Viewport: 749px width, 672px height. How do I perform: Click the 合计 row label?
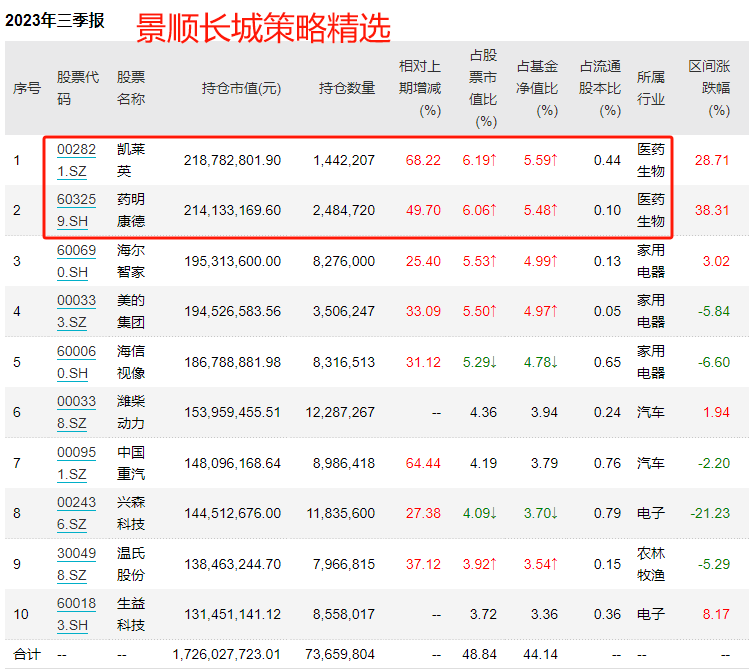point(27,654)
